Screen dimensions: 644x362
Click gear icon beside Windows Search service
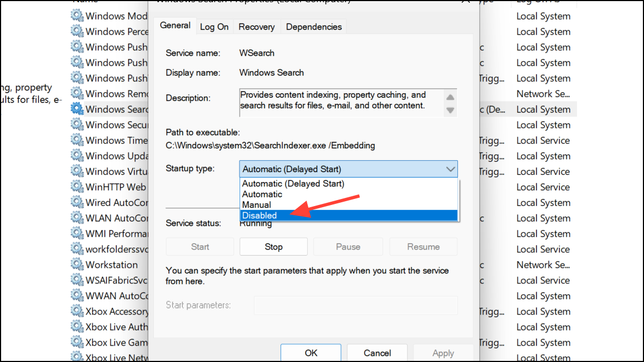[x=77, y=109]
